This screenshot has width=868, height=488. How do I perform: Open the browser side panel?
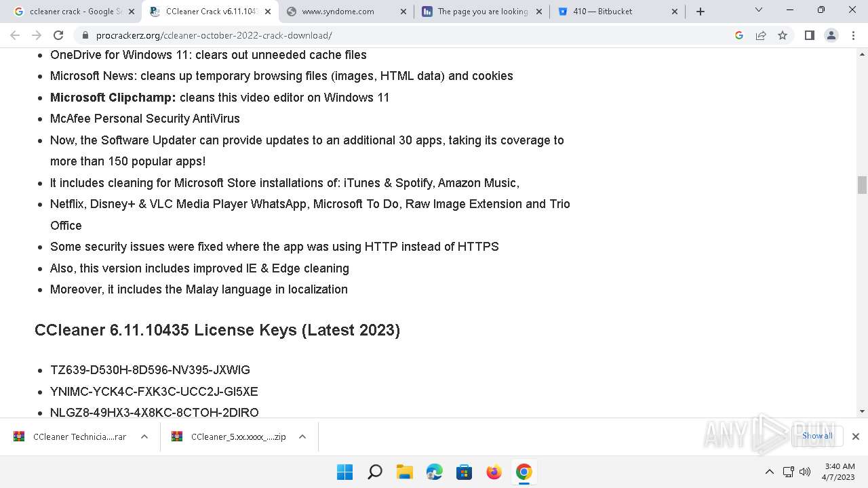tap(809, 35)
